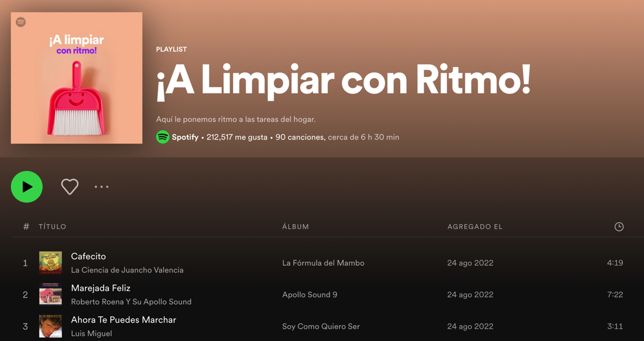Click the Spotify logo on cover art
The width and height of the screenshot is (644, 341).
tap(21, 22)
